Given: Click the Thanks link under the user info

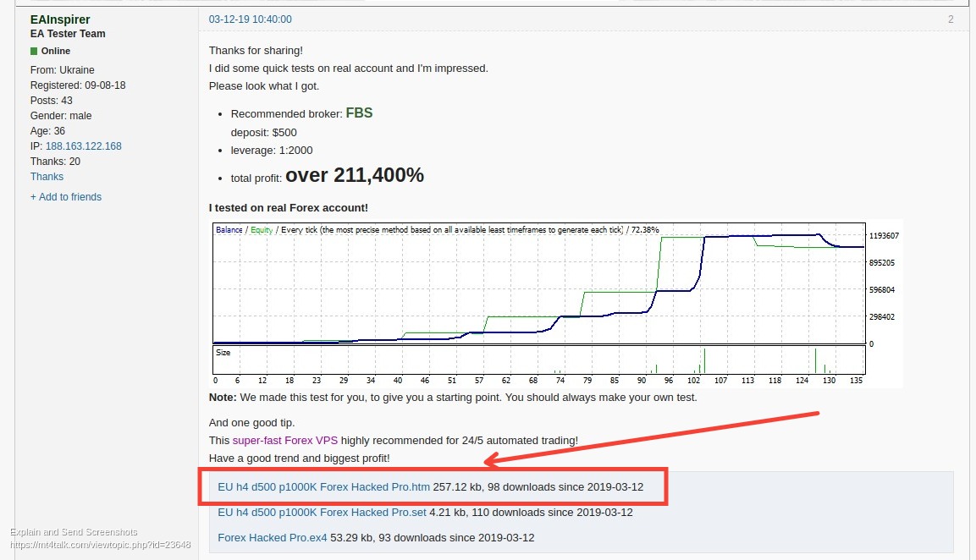Looking at the screenshot, I should click(x=47, y=177).
